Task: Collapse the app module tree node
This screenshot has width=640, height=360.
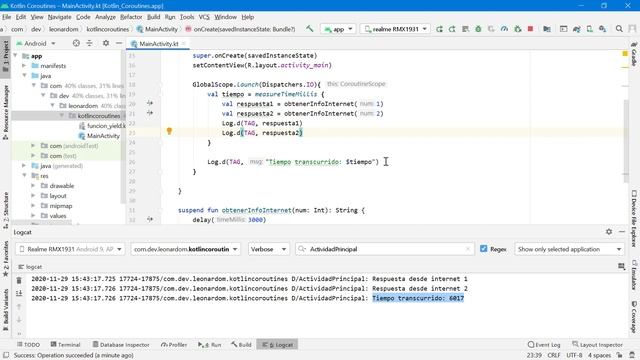Action: [x=16, y=56]
